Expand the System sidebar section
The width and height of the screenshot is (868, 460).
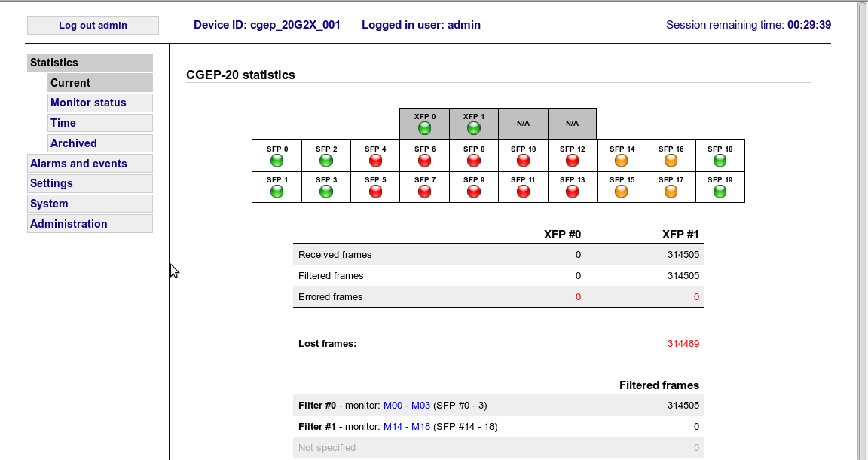(49, 204)
